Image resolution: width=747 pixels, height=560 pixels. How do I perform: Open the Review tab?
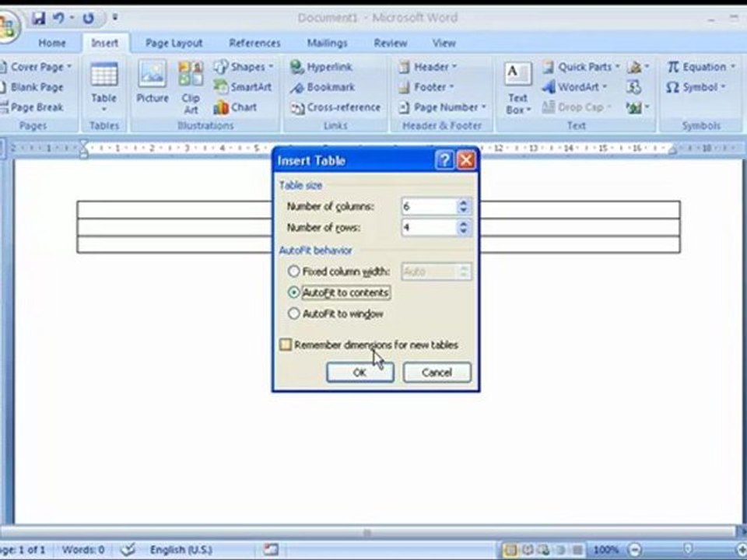click(x=390, y=43)
